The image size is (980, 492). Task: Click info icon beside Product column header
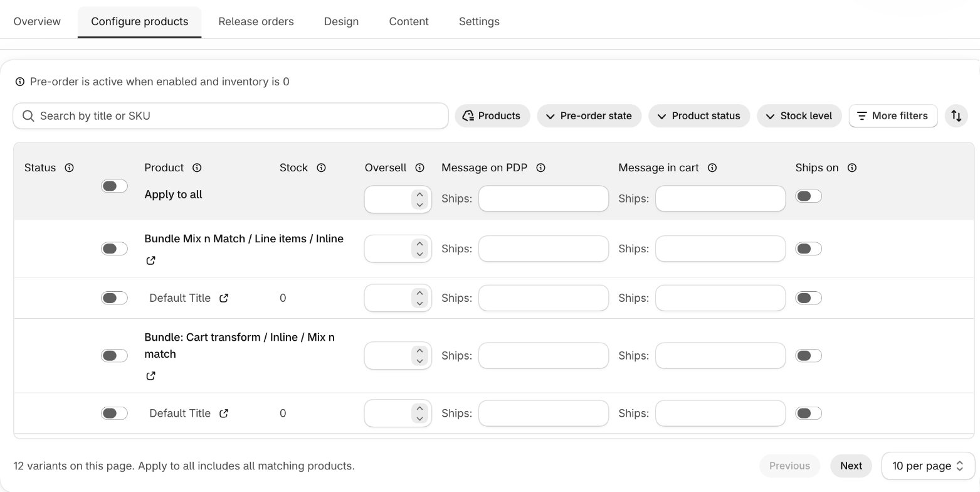[197, 168]
